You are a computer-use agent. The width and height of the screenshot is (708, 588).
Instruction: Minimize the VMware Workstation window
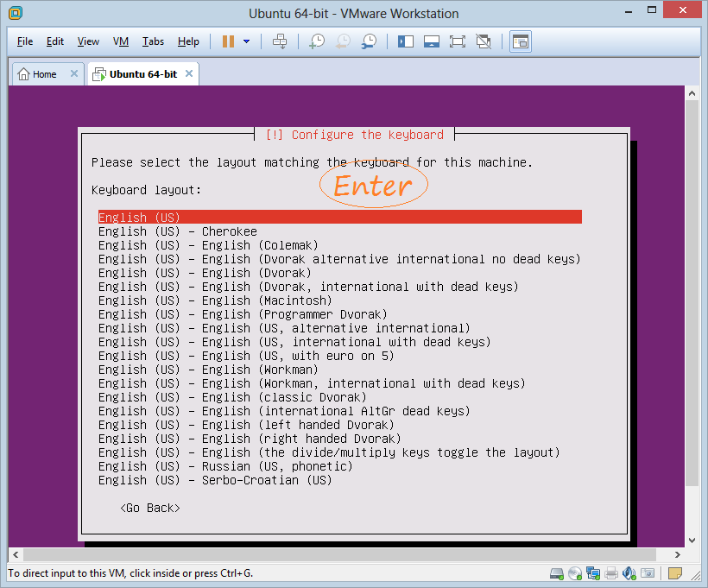(x=628, y=11)
